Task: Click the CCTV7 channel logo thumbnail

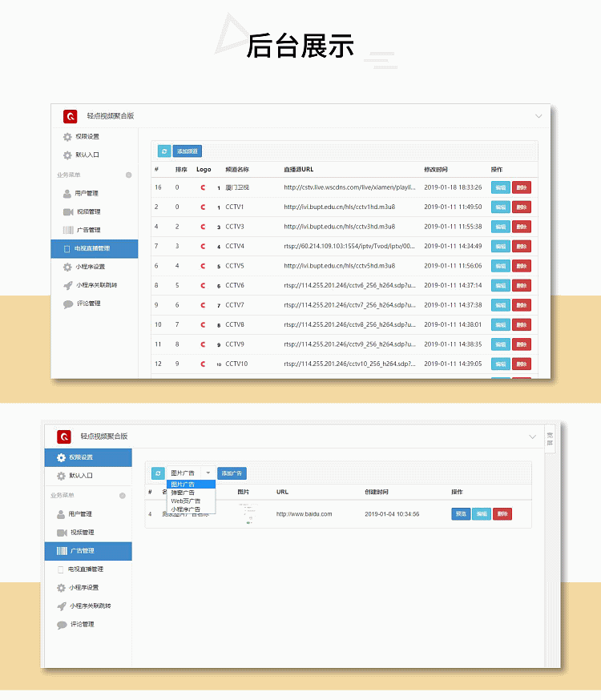Action: pos(210,305)
